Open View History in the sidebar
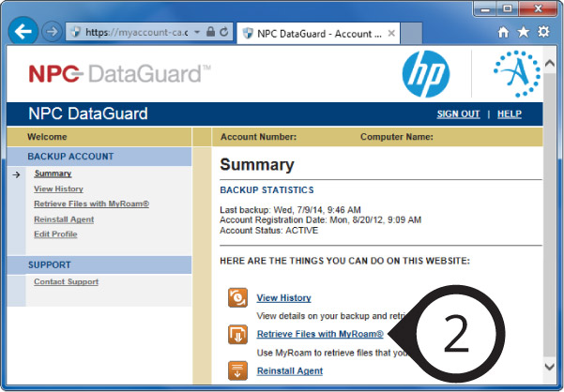This screenshot has height=392, width=564. [x=58, y=188]
